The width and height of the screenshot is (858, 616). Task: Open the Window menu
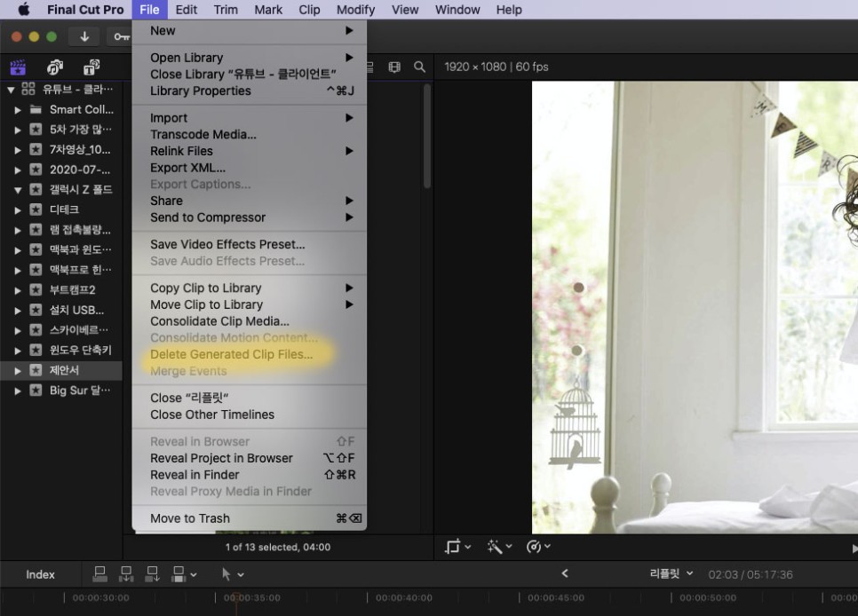pyautogui.click(x=457, y=10)
